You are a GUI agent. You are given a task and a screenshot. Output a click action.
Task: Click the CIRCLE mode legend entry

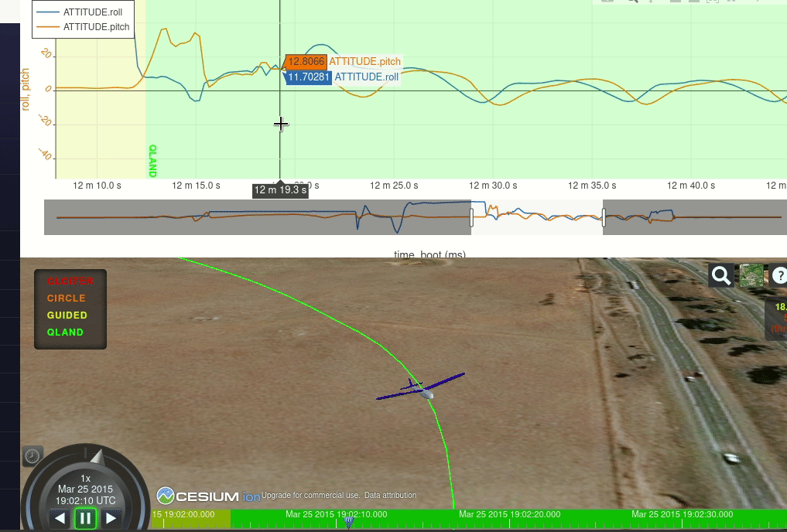tap(67, 298)
